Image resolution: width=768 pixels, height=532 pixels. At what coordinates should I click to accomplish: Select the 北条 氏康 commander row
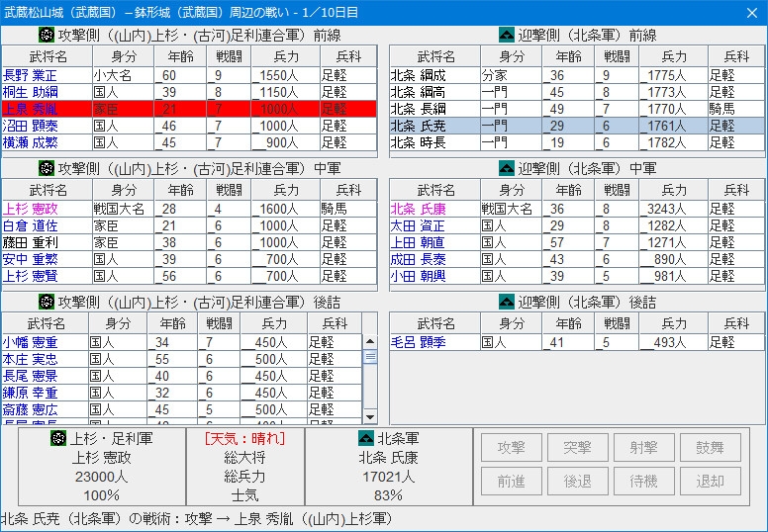[x=576, y=209]
